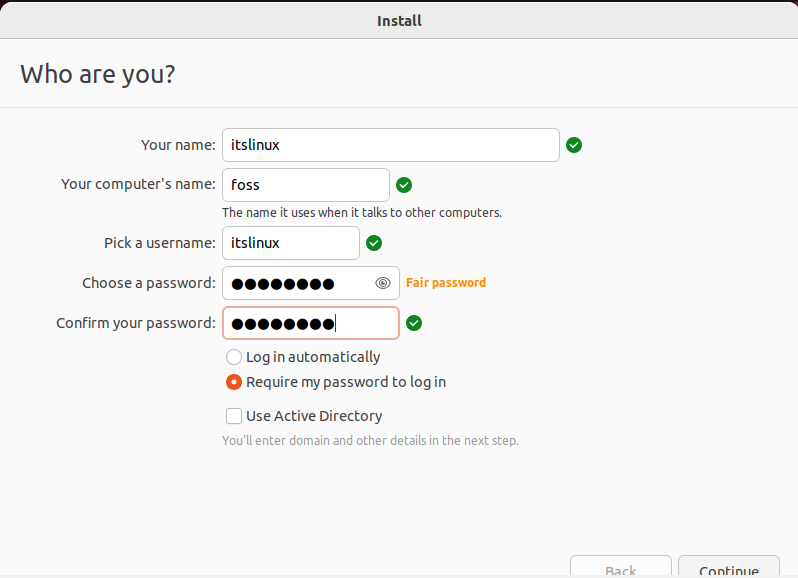Focus the Confirm your password field

(x=311, y=323)
